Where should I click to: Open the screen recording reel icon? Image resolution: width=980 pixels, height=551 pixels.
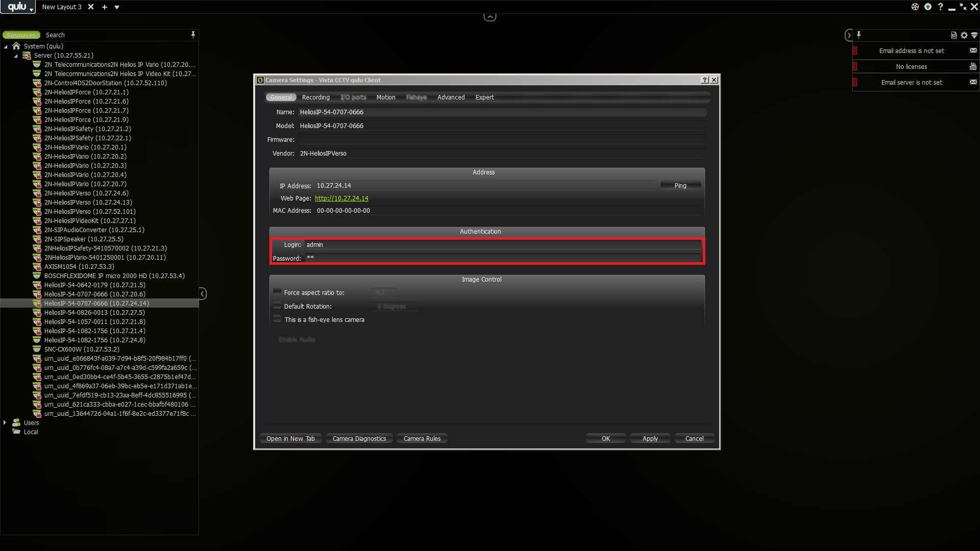[915, 7]
